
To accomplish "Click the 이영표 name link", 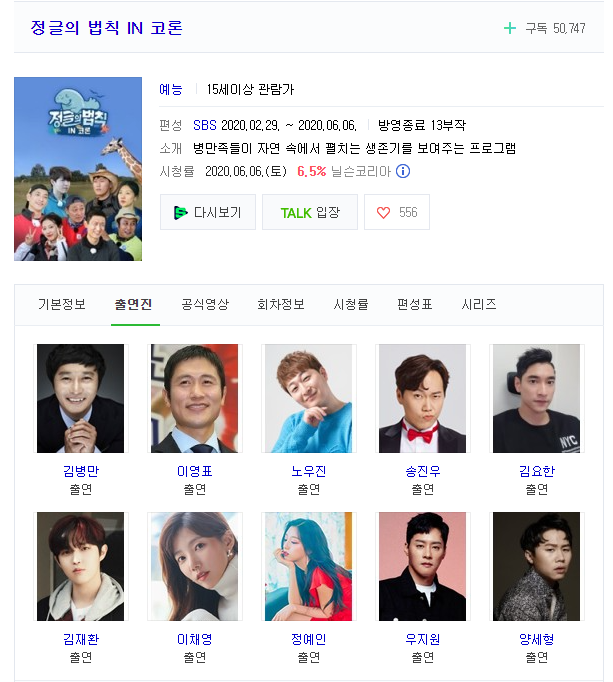I will 194,471.
